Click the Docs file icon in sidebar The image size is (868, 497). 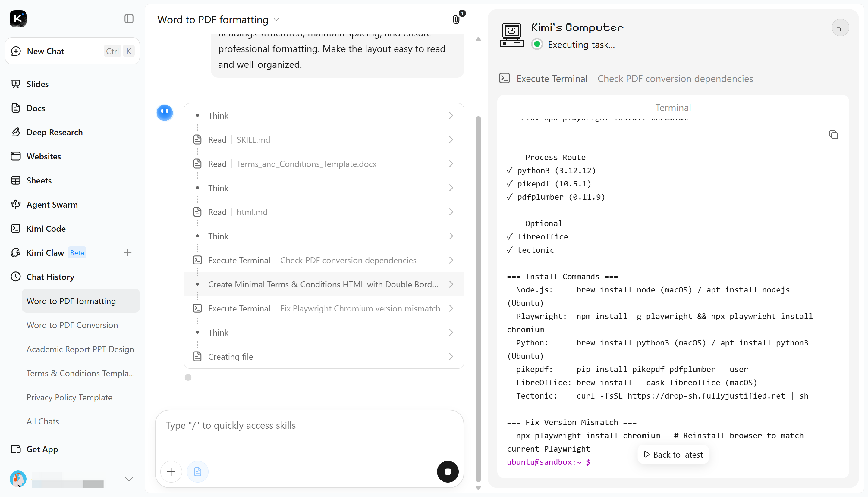pyautogui.click(x=16, y=108)
